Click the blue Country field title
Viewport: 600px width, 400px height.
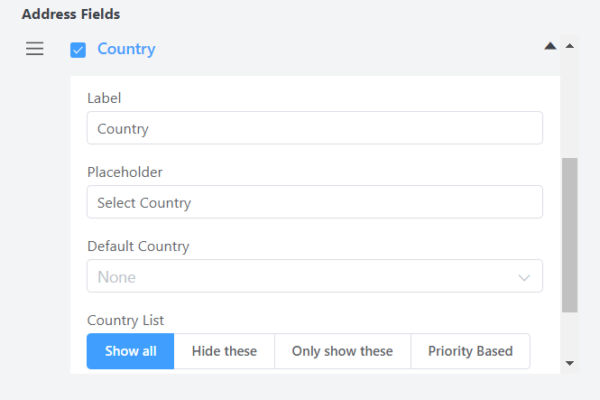click(x=126, y=49)
